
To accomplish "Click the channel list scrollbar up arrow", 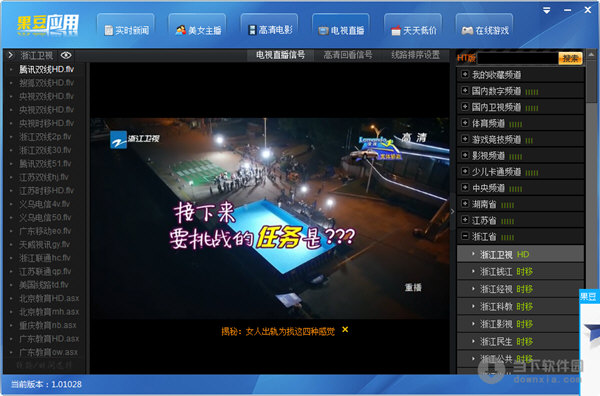I will tap(592, 55).
